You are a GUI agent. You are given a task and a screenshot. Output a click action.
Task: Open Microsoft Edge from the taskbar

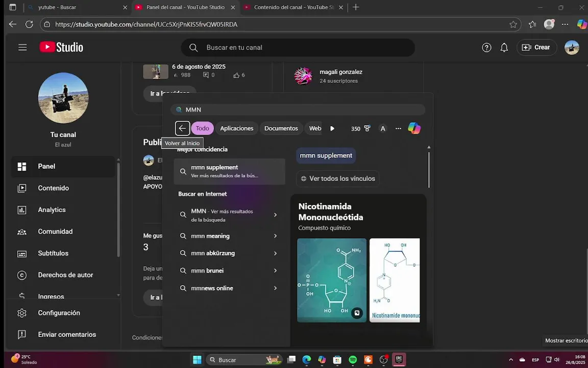pos(307,360)
